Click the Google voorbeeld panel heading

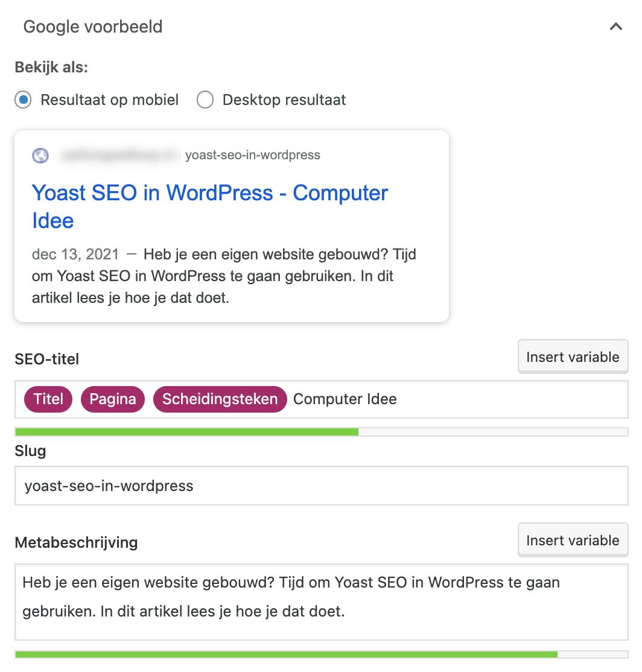point(93,27)
